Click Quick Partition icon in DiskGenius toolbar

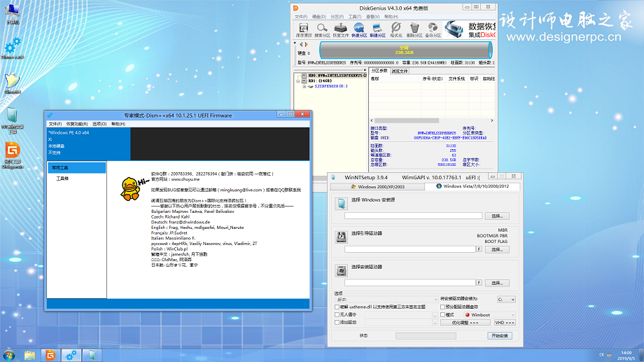click(359, 29)
